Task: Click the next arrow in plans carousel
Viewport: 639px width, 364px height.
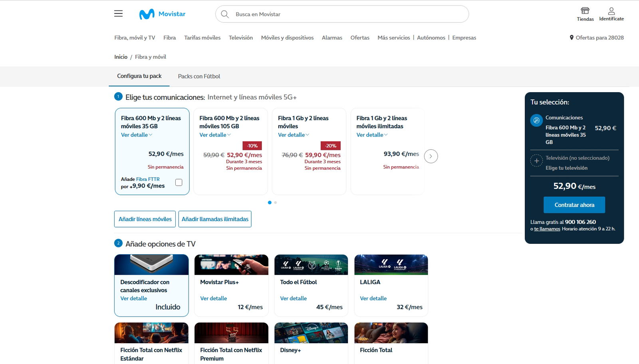Action: click(x=431, y=156)
